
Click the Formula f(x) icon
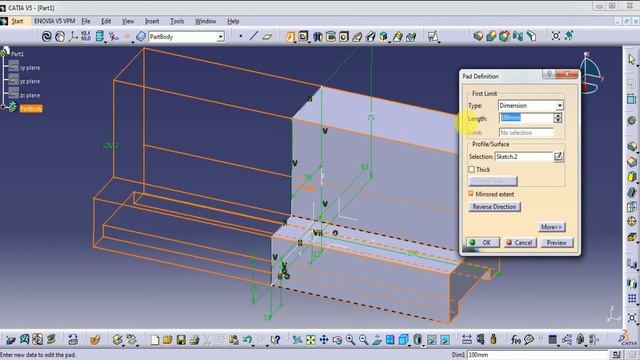coord(516,340)
